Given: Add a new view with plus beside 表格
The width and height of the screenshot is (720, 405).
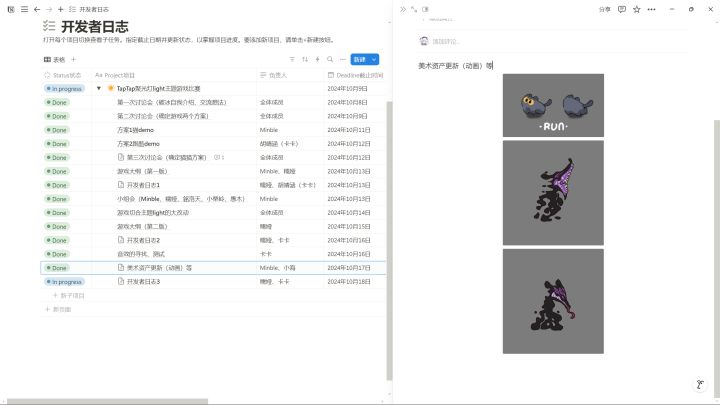Looking at the screenshot, I should point(73,59).
